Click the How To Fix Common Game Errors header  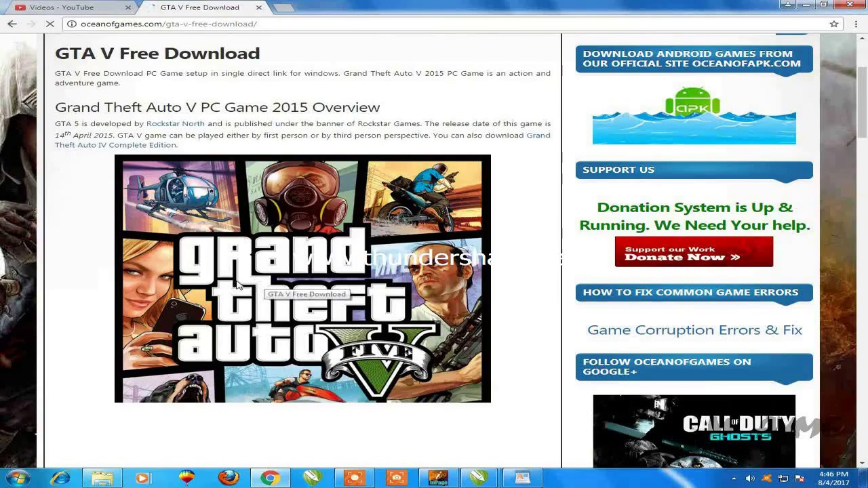pyautogui.click(x=694, y=292)
